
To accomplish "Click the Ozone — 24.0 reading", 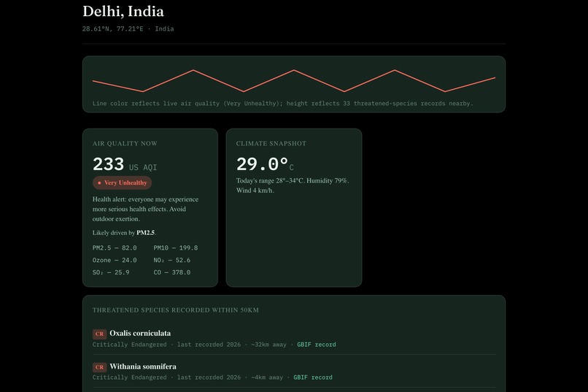I will [115, 260].
